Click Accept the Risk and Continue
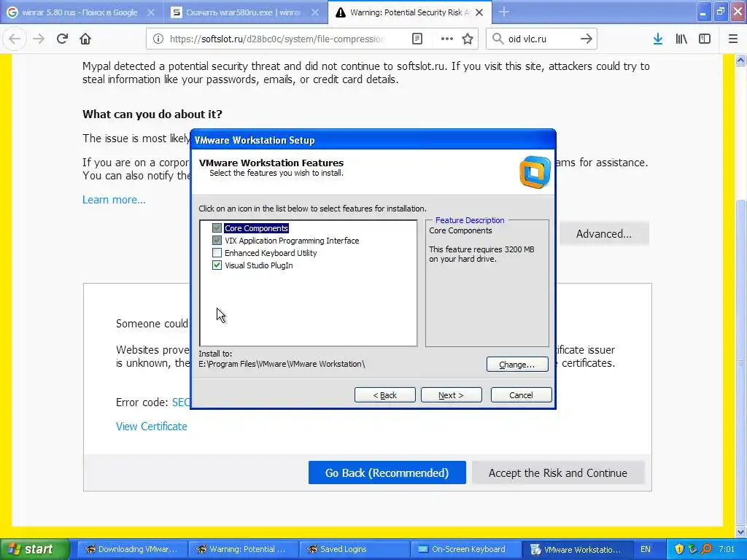Screen dimensions: 747x560 coord(558,472)
